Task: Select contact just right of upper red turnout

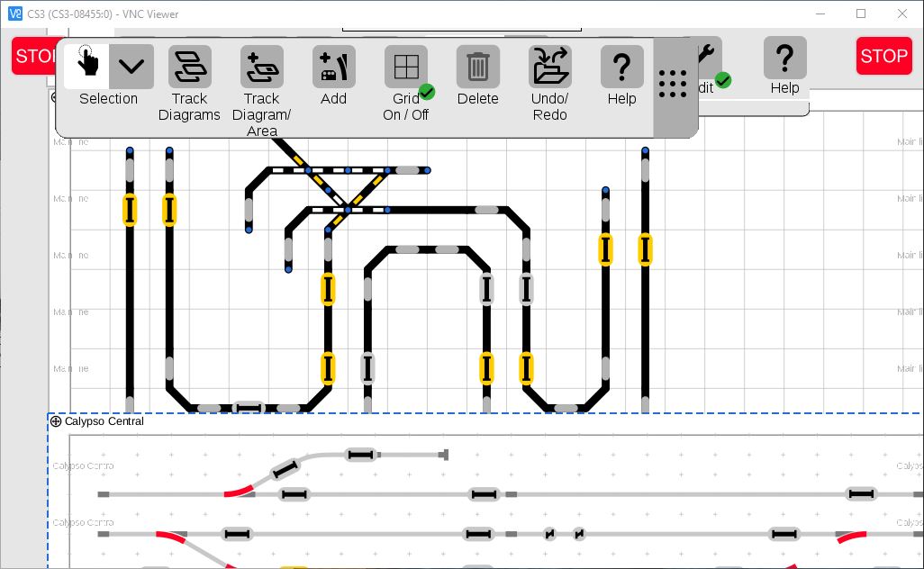Action: pos(294,494)
